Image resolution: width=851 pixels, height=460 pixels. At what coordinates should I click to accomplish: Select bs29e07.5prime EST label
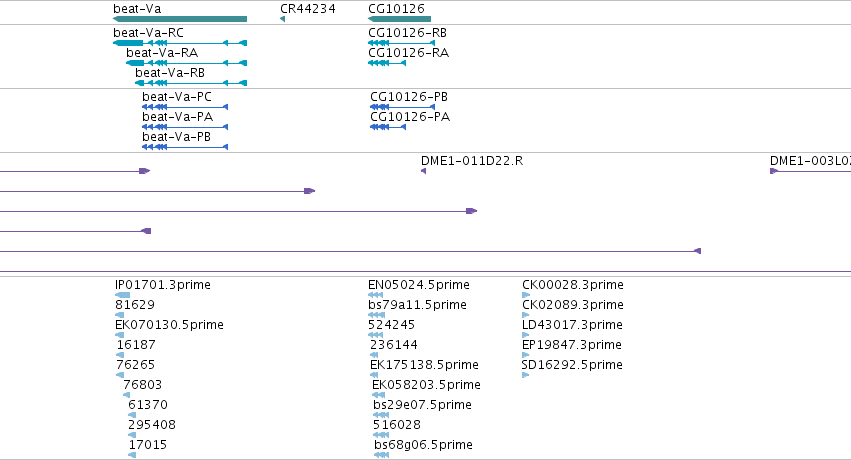[422, 405]
